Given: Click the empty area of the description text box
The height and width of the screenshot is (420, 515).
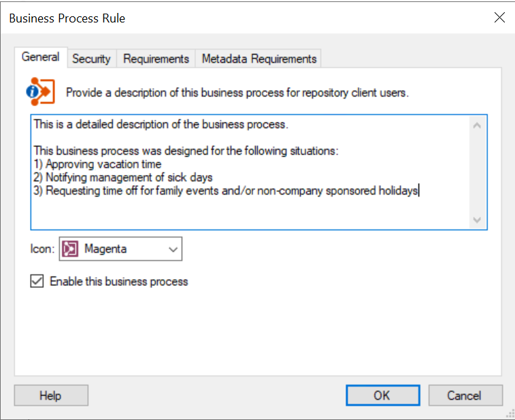Looking at the screenshot, I should [x=245, y=212].
